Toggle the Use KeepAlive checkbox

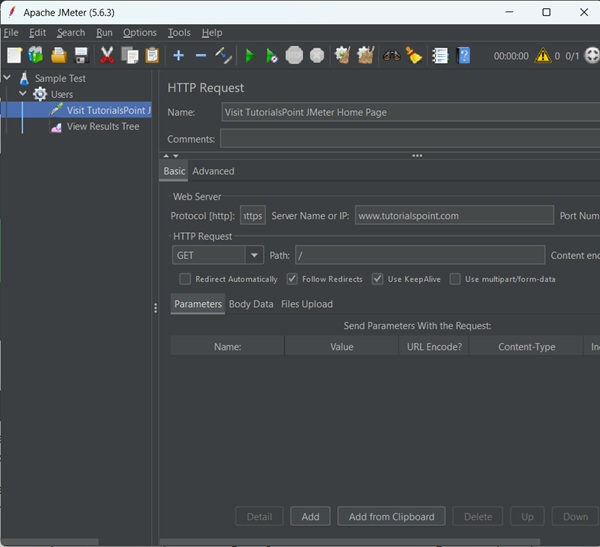pyautogui.click(x=378, y=279)
